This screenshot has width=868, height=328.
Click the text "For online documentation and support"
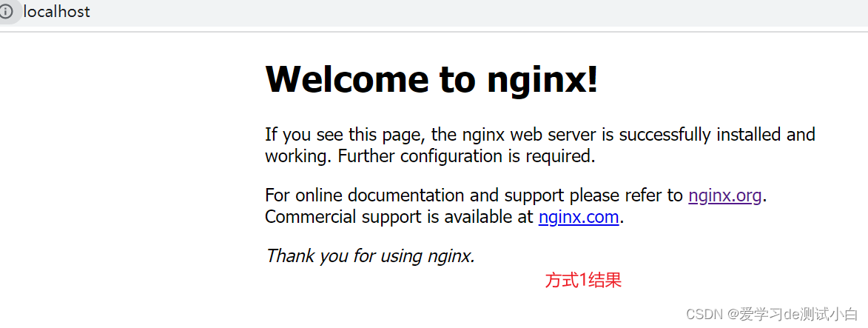414,195
